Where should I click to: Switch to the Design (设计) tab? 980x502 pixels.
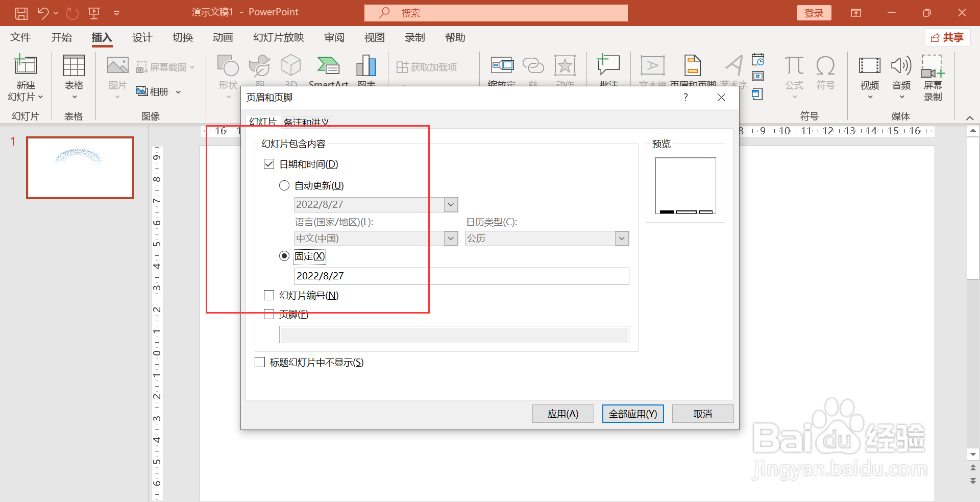142,37
